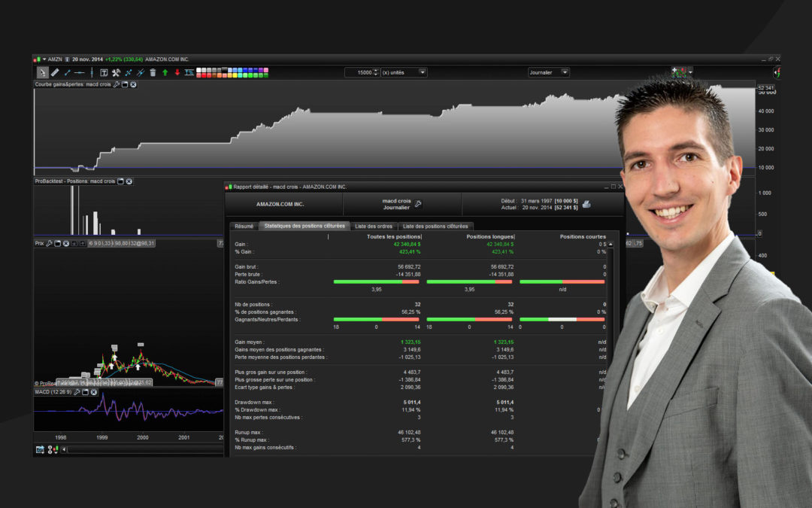Open drawing settings via the wrench icon
Screen dimensions: 812x508
[115, 72]
